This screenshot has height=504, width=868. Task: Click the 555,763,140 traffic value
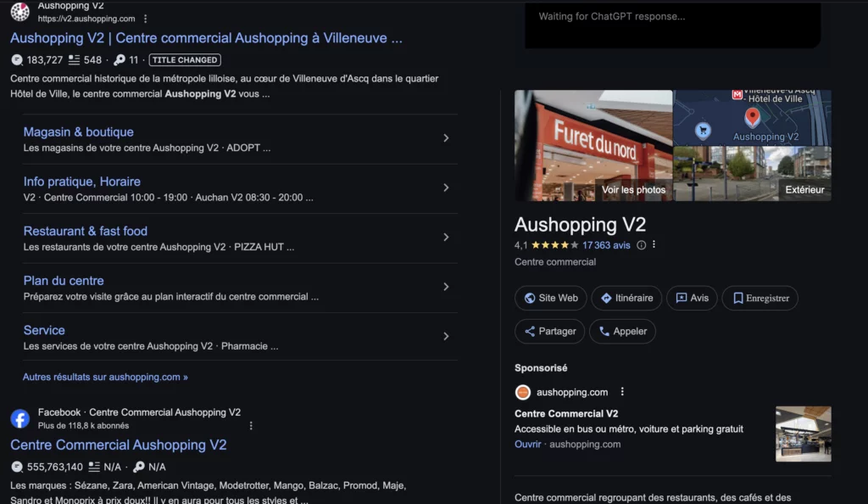click(x=55, y=467)
